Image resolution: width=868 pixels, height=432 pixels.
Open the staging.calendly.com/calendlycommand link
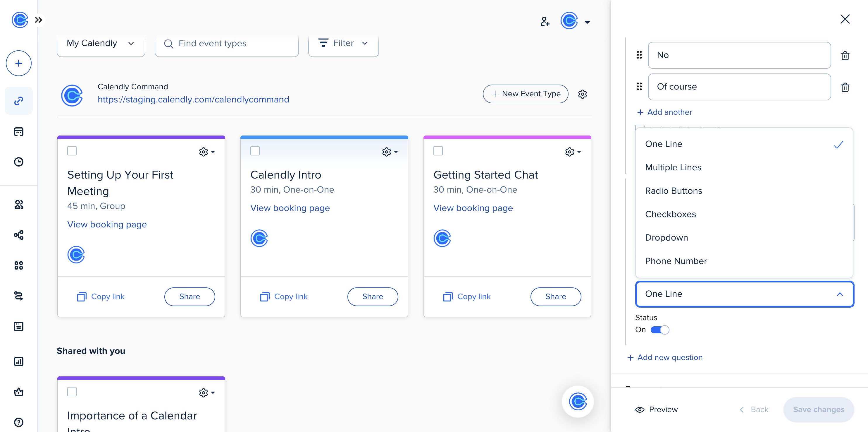(193, 100)
